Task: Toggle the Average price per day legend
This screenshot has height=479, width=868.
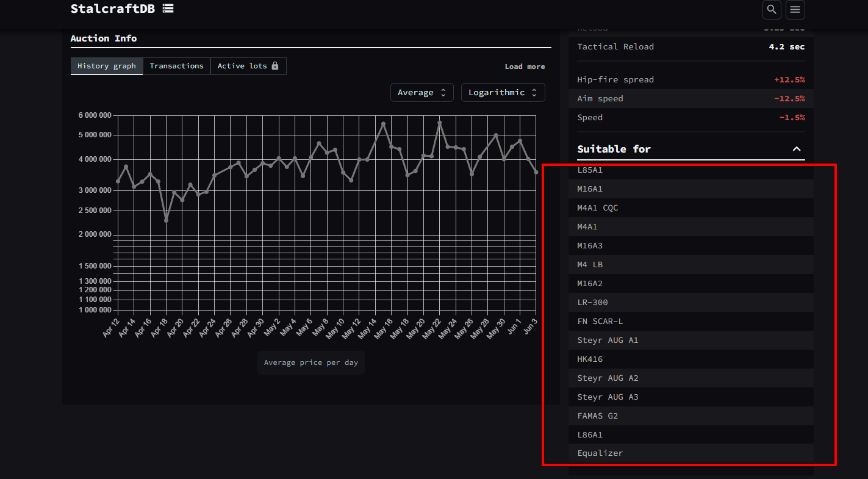Action: [x=311, y=362]
